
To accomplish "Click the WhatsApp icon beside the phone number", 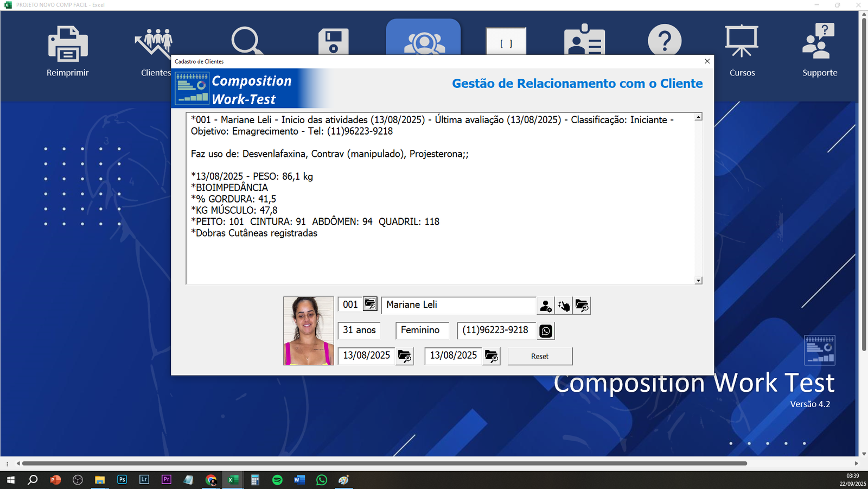I will click(546, 331).
